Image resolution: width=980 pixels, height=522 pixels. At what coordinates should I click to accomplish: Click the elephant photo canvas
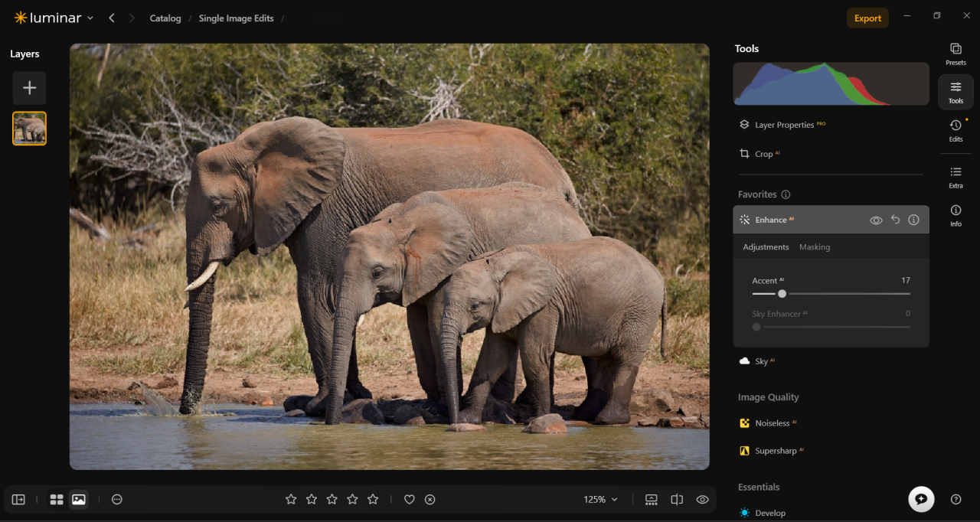click(390, 256)
